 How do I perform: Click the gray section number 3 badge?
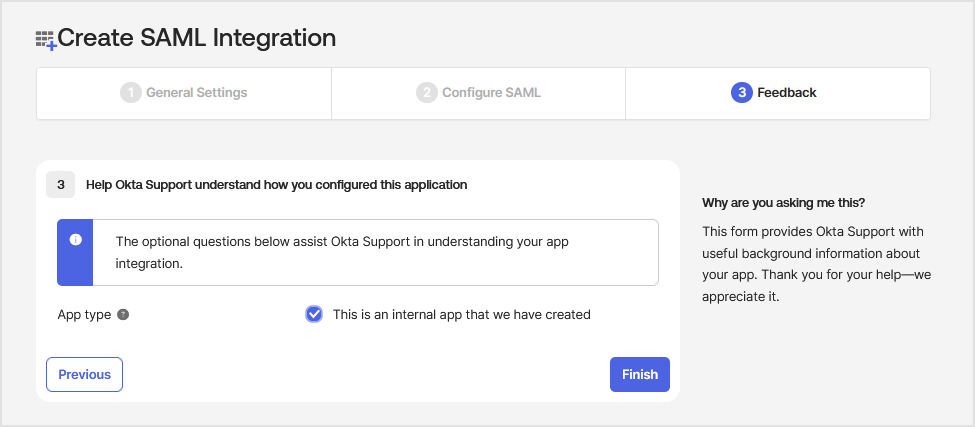[60, 185]
